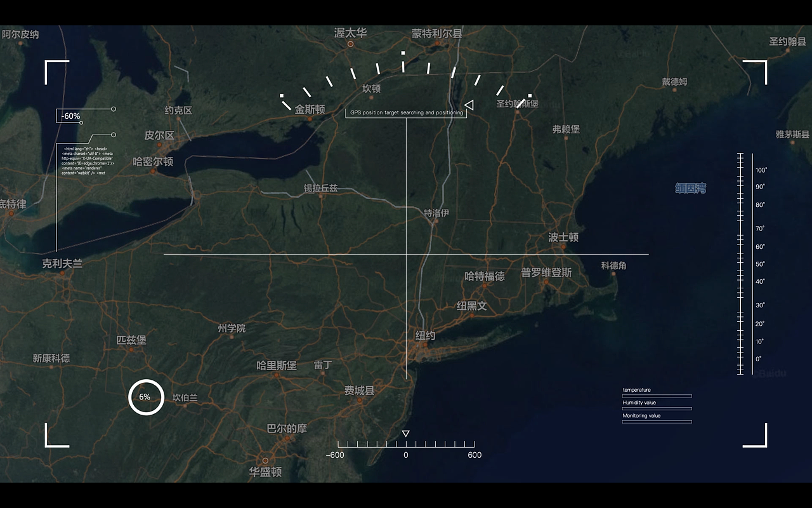Click the 哈里斯堡 city label on map
This screenshot has height=508, width=812.
(277, 365)
